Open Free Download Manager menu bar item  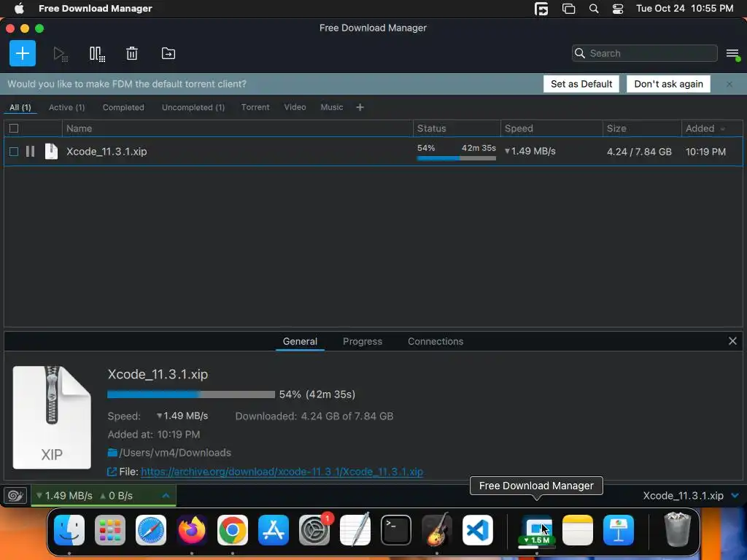click(x=96, y=8)
